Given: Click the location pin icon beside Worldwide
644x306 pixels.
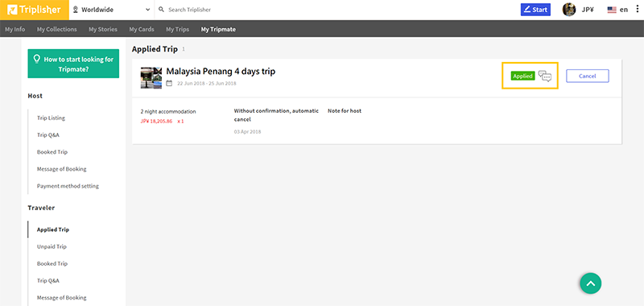Looking at the screenshot, I should [76, 10].
